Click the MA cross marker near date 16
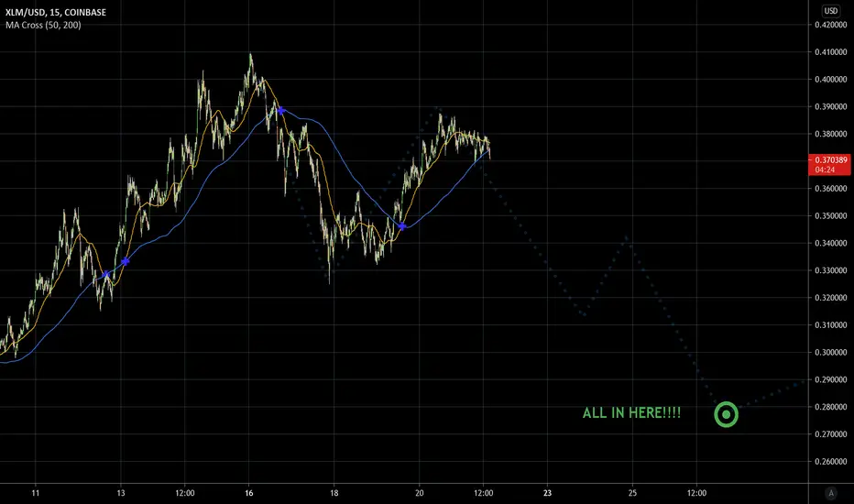This screenshot has width=854, height=504. click(x=280, y=110)
